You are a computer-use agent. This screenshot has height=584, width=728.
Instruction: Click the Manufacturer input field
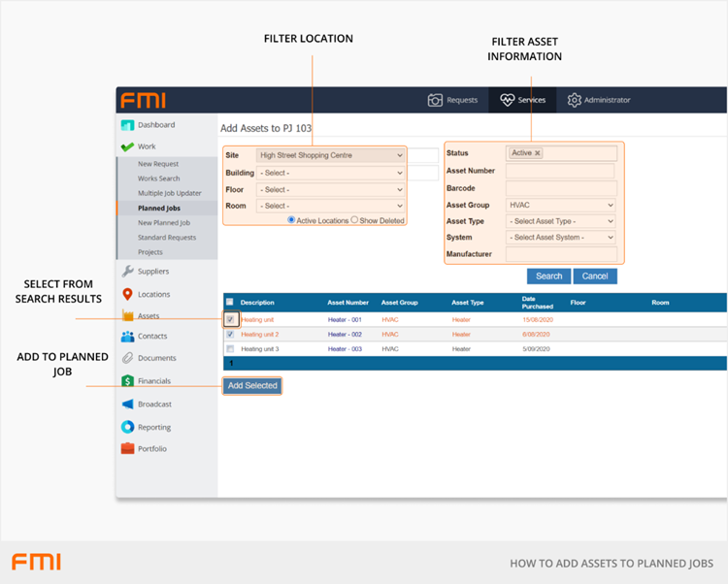[x=561, y=254]
